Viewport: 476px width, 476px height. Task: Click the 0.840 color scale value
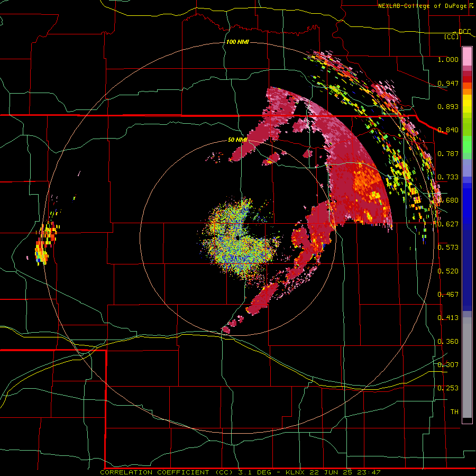pyautogui.click(x=448, y=130)
